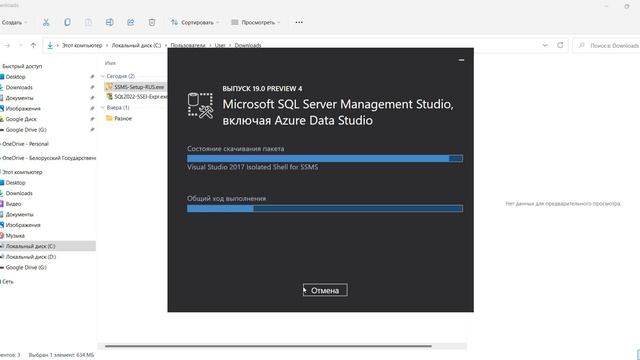Click the package download progress bar
Viewport: 640px width, 360px height.
[325, 158]
